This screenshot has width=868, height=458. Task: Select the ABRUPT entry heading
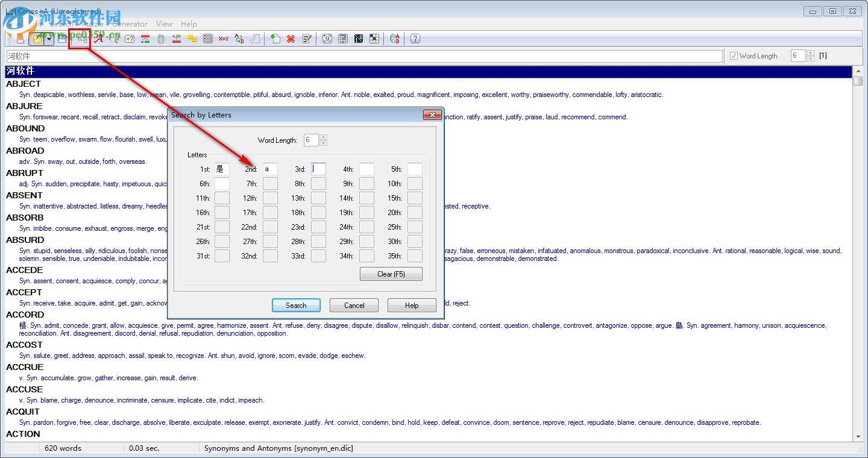tap(25, 174)
